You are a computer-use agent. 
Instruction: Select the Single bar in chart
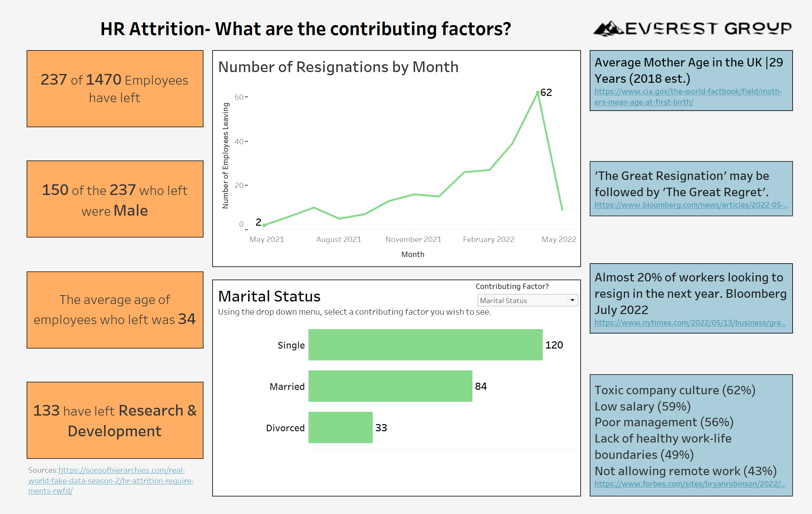(x=425, y=345)
